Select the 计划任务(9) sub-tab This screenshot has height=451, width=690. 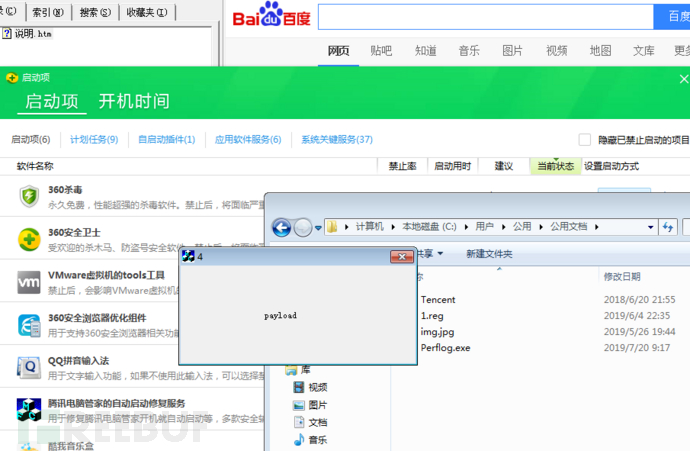(x=94, y=139)
